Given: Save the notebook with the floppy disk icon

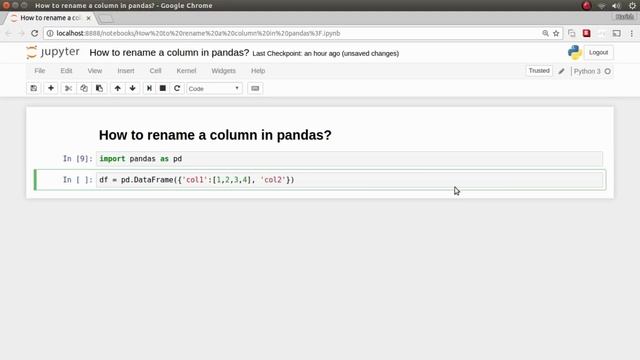Looking at the screenshot, I should (34, 88).
